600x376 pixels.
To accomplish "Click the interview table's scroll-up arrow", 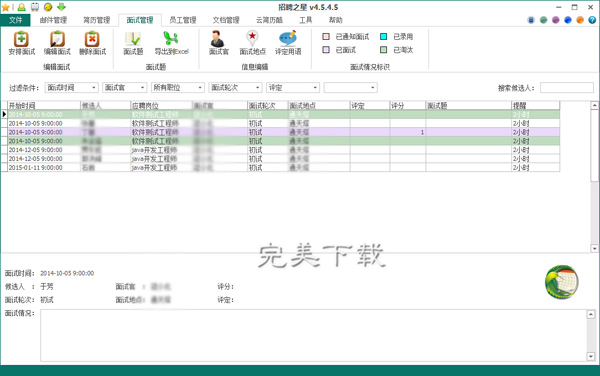I will pyautogui.click(x=594, y=105).
